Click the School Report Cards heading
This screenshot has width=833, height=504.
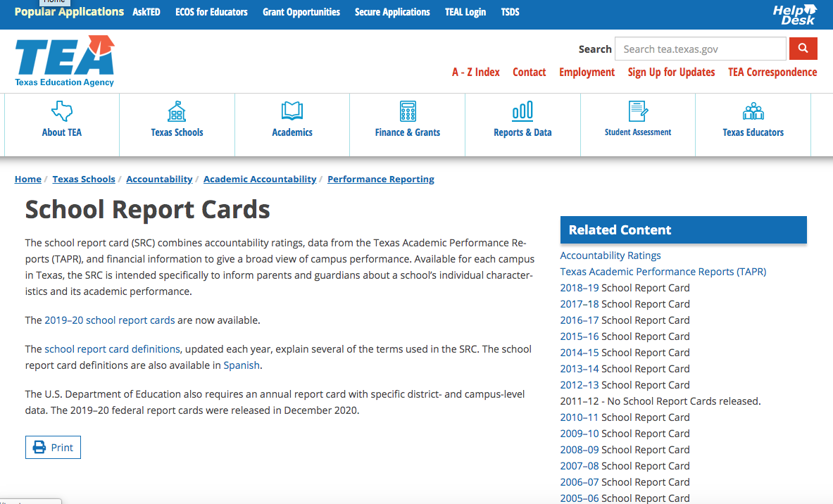click(x=147, y=209)
